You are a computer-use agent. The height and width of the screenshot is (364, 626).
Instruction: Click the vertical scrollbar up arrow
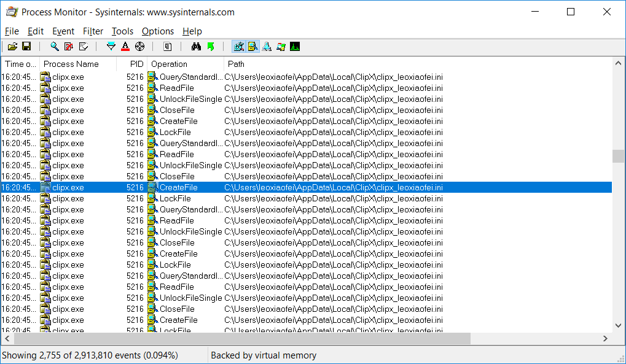[x=618, y=63]
